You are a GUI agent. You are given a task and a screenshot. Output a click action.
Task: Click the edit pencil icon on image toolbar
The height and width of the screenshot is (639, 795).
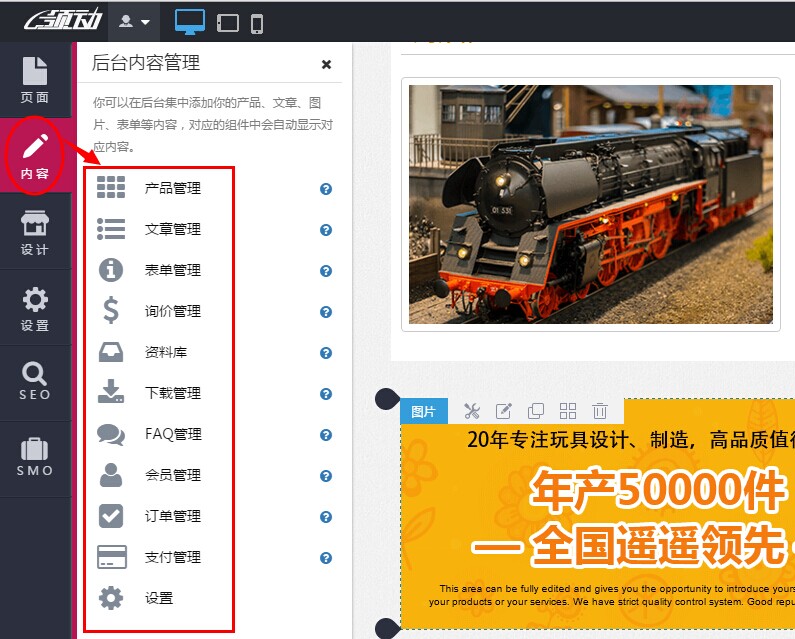(x=504, y=411)
